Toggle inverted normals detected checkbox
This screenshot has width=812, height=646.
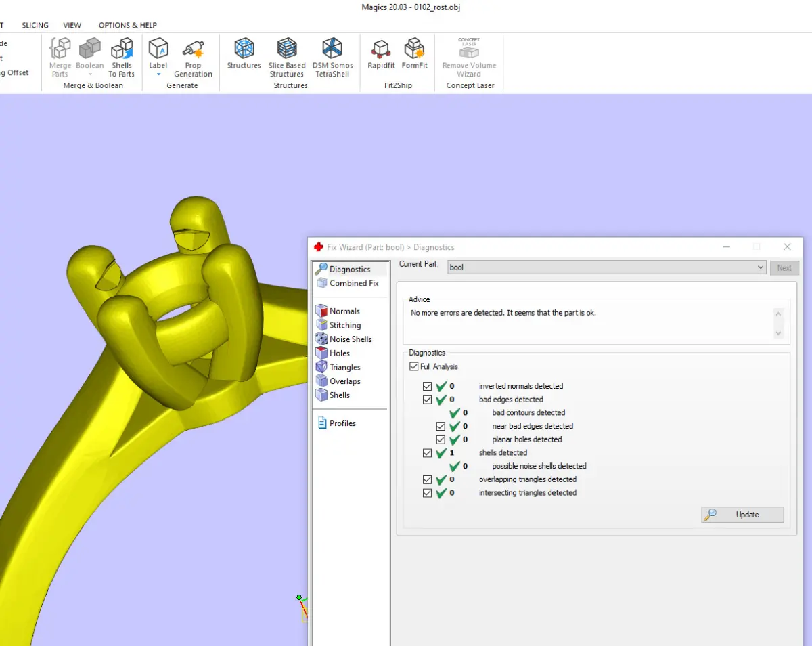(427, 386)
